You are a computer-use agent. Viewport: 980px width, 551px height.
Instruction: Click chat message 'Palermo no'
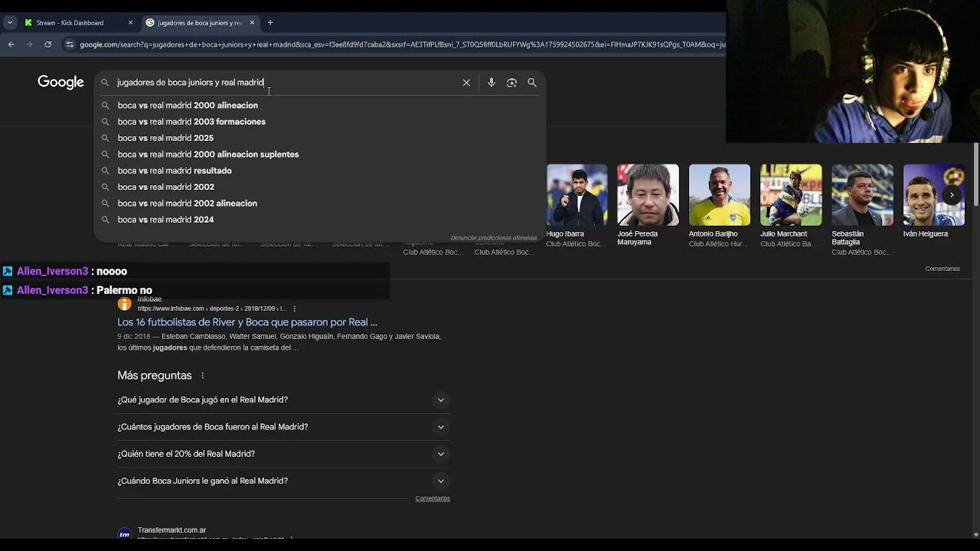[x=124, y=290]
